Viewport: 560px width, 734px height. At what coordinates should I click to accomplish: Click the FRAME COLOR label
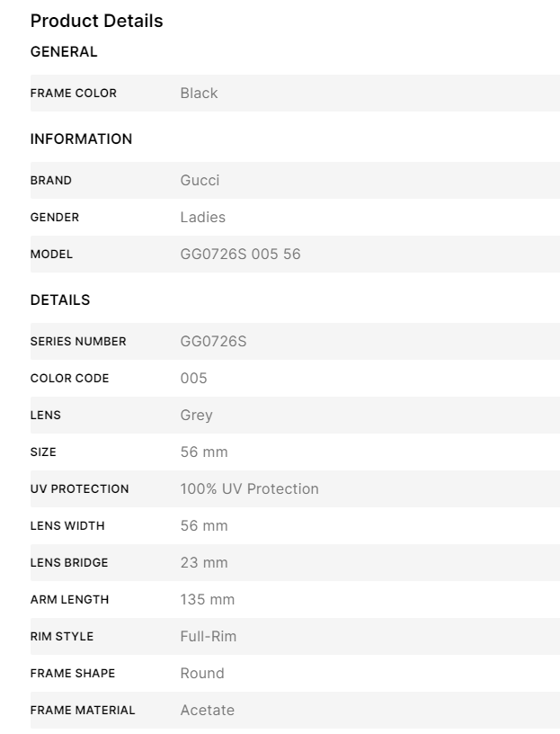[x=73, y=94]
